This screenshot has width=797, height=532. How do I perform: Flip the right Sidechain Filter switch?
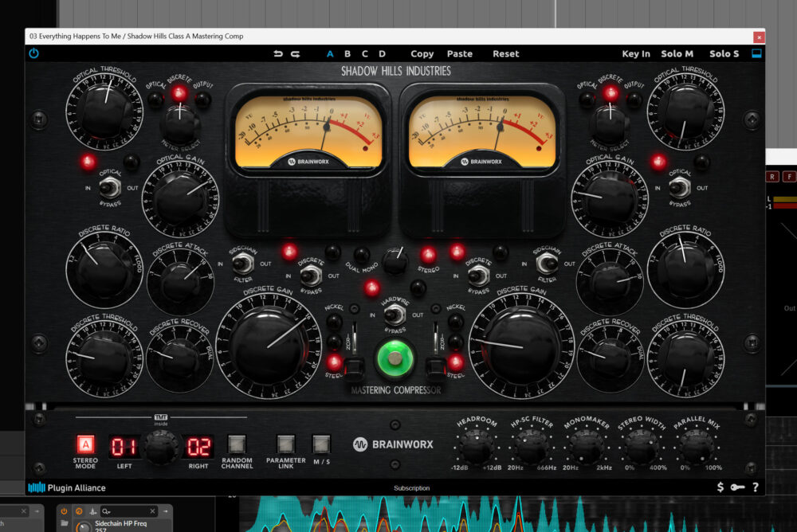click(x=547, y=264)
